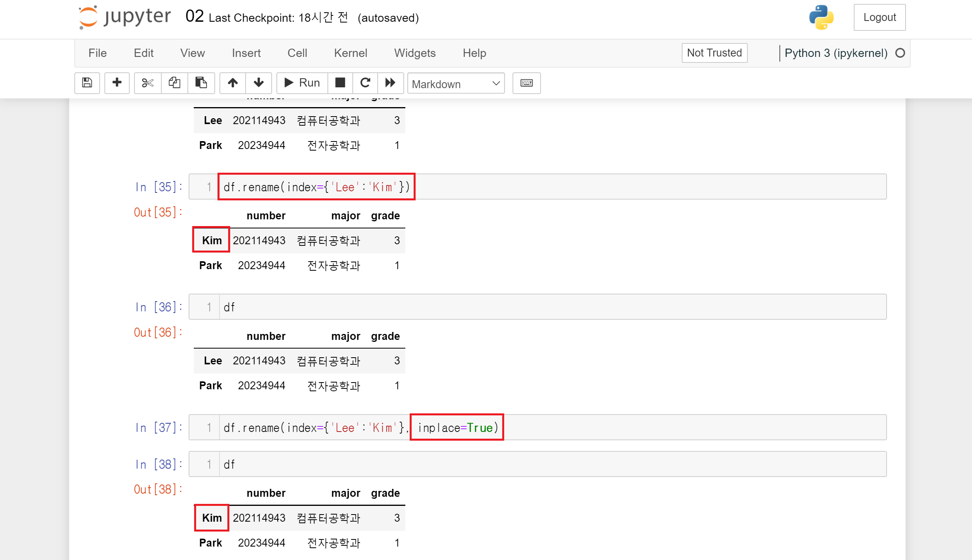Click the Run button
This screenshot has width=972, height=560.
click(x=302, y=83)
